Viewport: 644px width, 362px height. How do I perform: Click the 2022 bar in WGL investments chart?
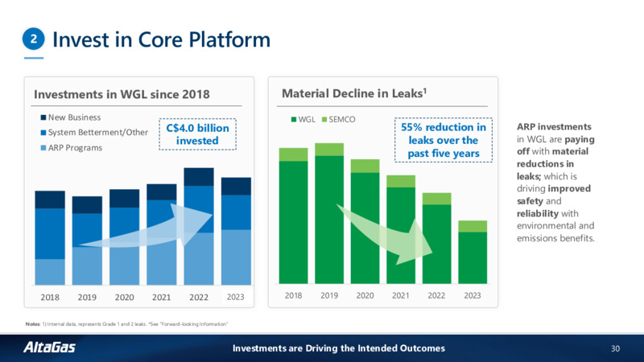[199, 226]
